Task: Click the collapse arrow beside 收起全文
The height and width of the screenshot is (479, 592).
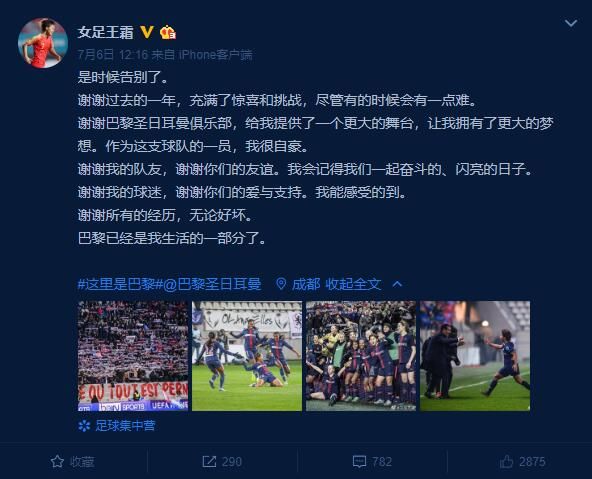Action: tap(397, 284)
